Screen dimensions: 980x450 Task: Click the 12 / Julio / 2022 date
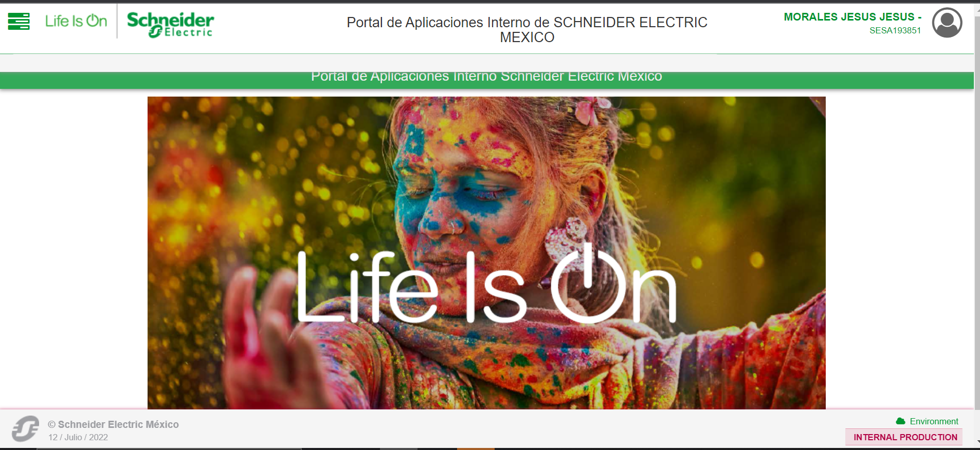tap(78, 437)
